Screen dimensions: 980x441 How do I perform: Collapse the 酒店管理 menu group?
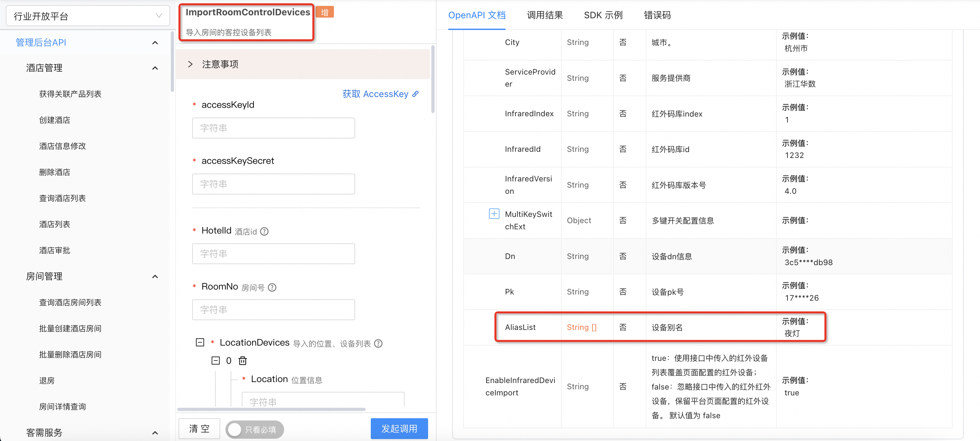click(x=155, y=68)
